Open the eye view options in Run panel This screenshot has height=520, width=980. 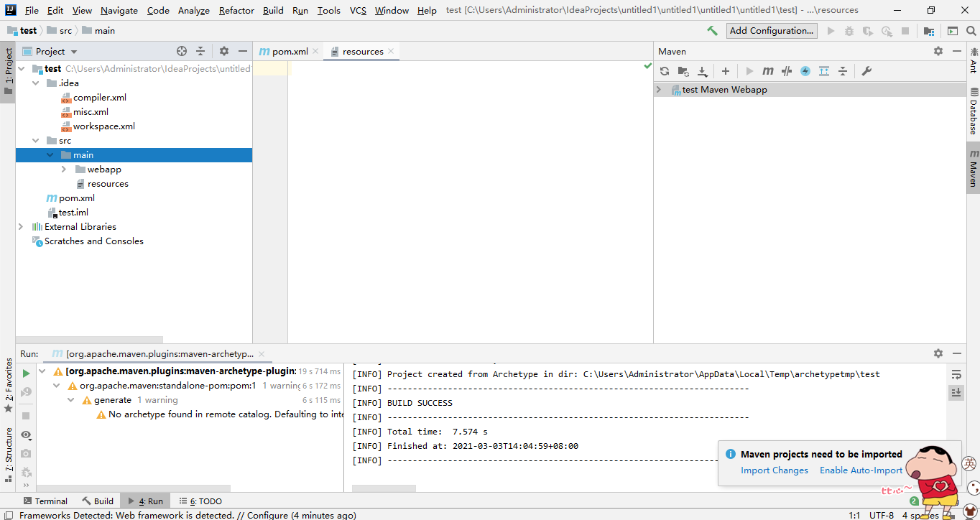[x=26, y=435]
